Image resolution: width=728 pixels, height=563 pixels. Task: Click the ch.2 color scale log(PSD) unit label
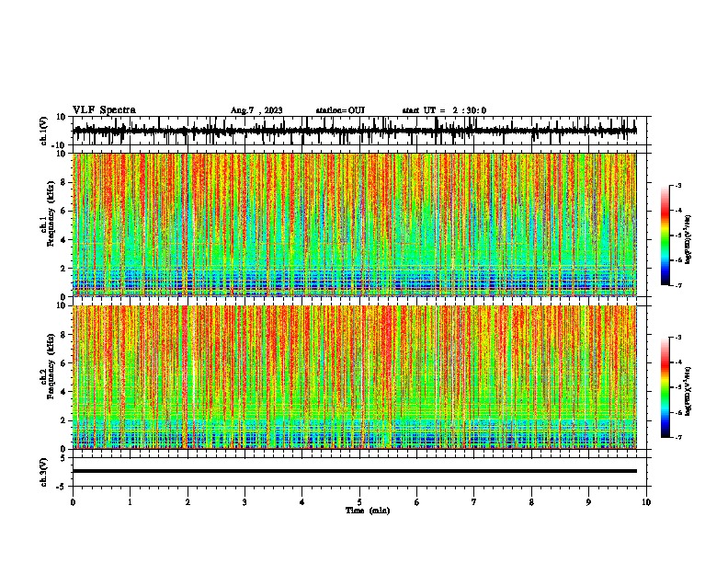[x=688, y=392]
